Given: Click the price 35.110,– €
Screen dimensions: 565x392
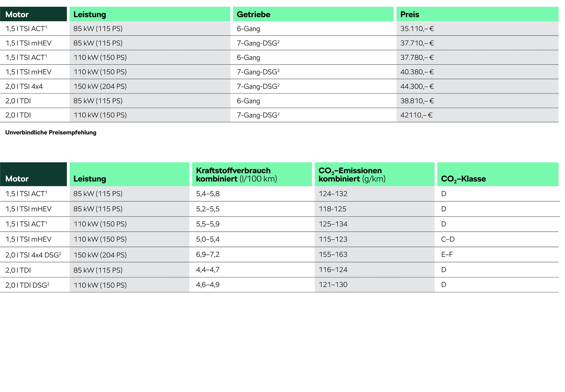Looking at the screenshot, I should point(417,29).
